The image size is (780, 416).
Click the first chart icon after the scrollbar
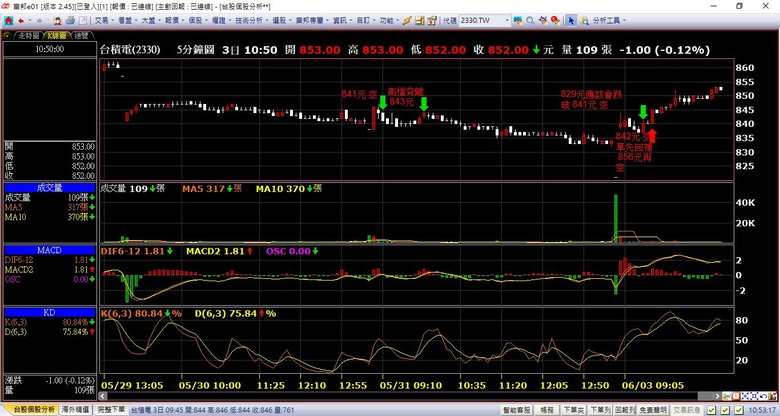728,396
